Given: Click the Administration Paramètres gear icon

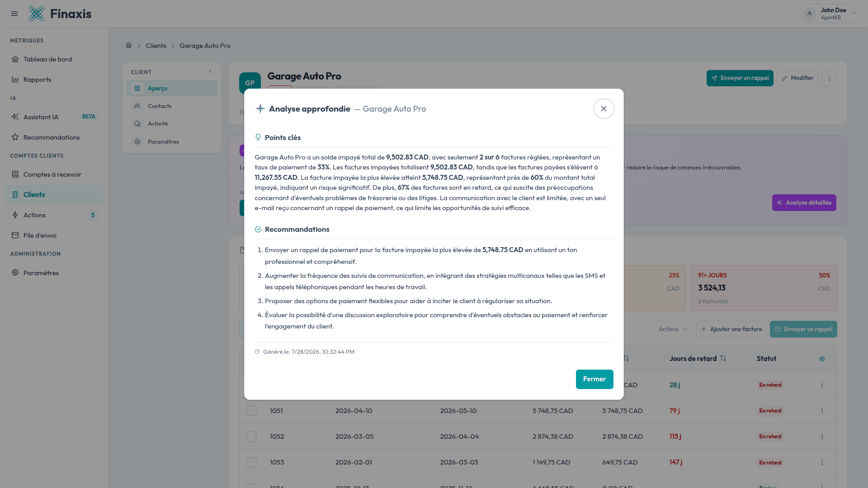Looking at the screenshot, I should click(x=15, y=272).
